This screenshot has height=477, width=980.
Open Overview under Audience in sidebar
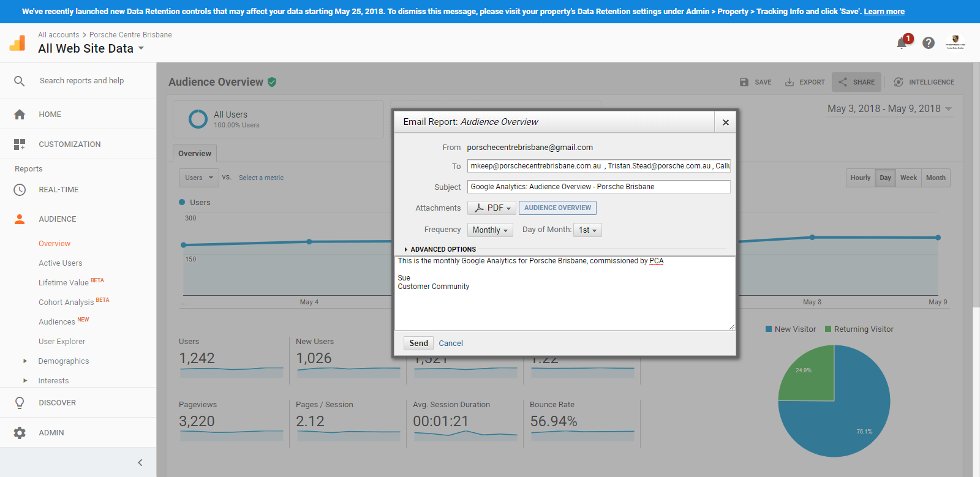tap(55, 244)
